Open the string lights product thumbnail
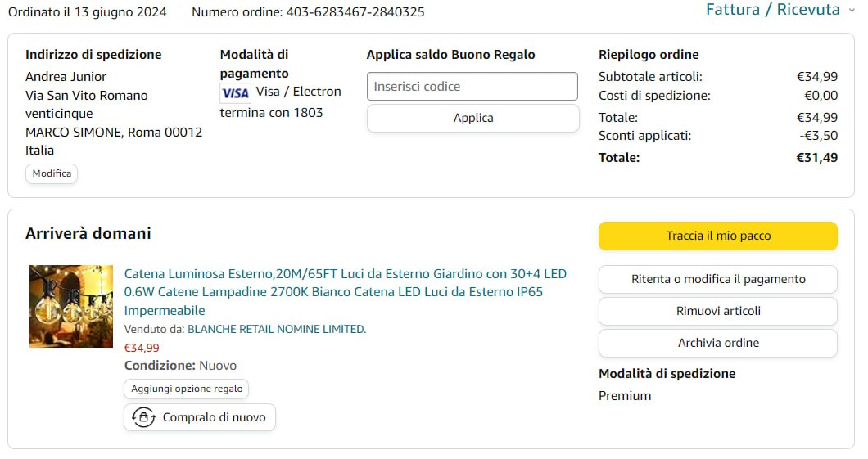The height and width of the screenshot is (459, 868). (71, 306)
